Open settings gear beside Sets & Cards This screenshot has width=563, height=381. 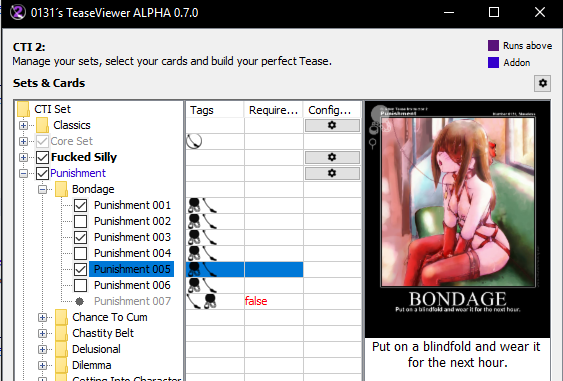click(543, 83)
